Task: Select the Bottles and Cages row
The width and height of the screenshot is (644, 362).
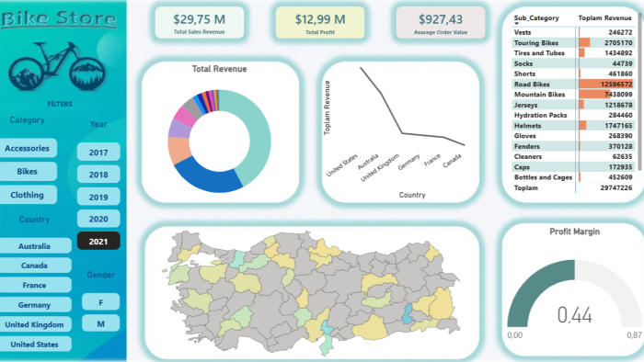Action: (x=573, y=177)
